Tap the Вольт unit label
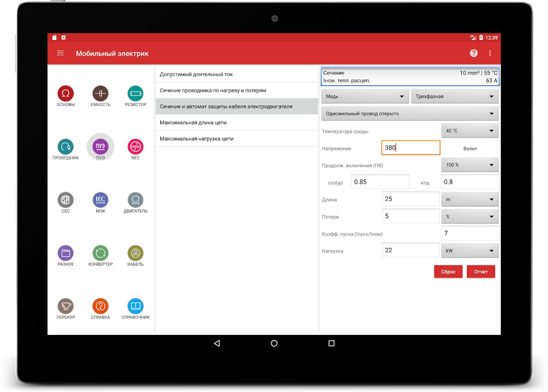 tap(470, 149)
